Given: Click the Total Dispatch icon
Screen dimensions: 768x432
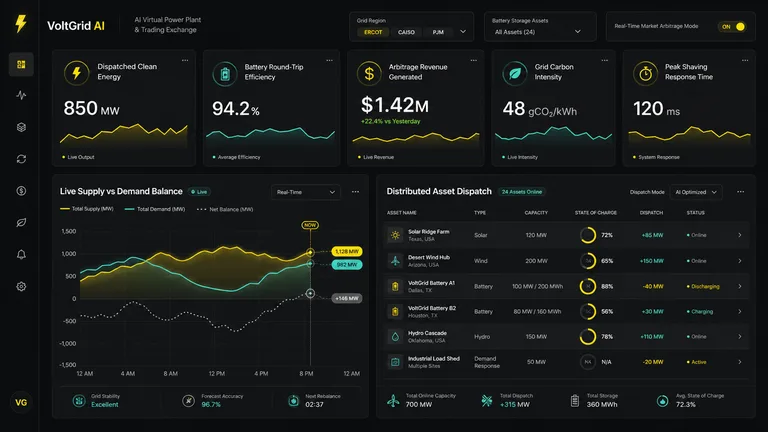Looking at the screenshot, I should tap(486, 401).
